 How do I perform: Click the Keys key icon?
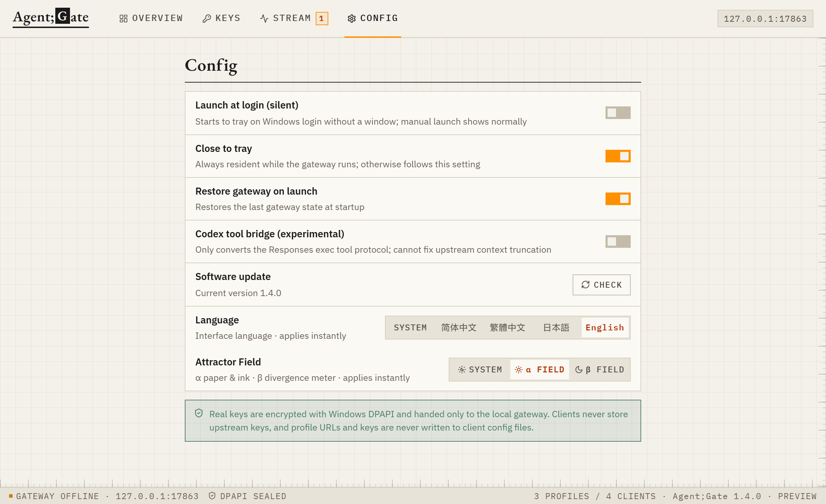pos(206,19)
